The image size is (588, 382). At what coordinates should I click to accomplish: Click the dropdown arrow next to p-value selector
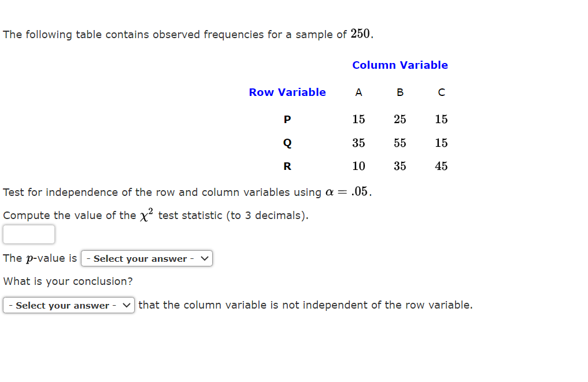tap(204, 258)
